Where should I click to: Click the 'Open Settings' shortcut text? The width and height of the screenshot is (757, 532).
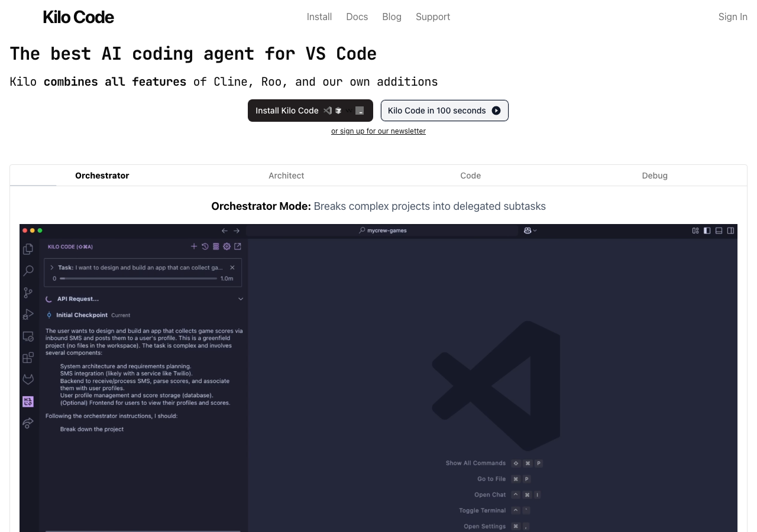coord(485,527)
